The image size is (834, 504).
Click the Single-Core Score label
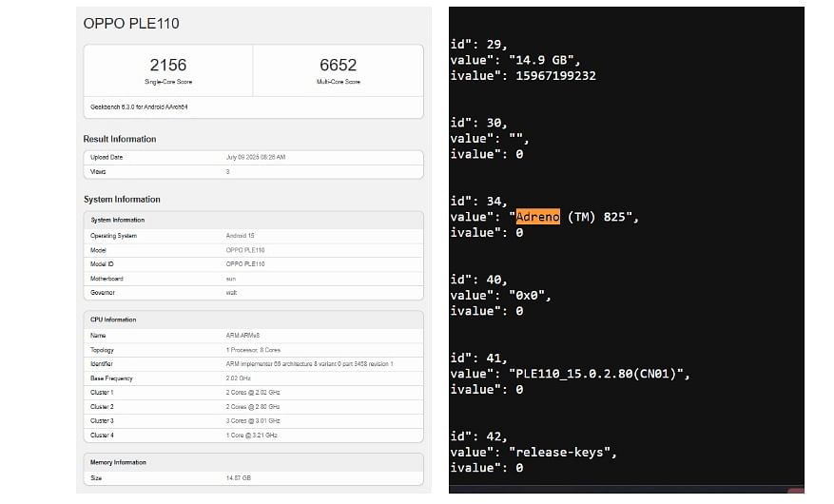coord(168,82)
